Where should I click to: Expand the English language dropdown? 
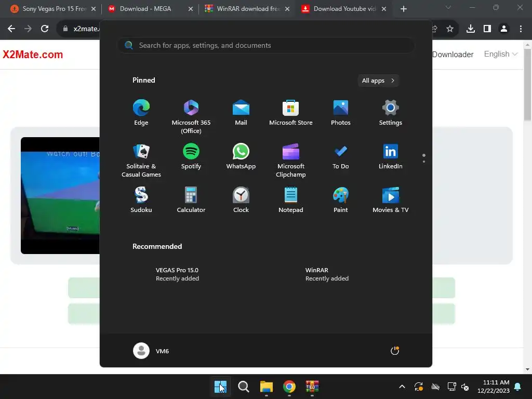point(500,54)
